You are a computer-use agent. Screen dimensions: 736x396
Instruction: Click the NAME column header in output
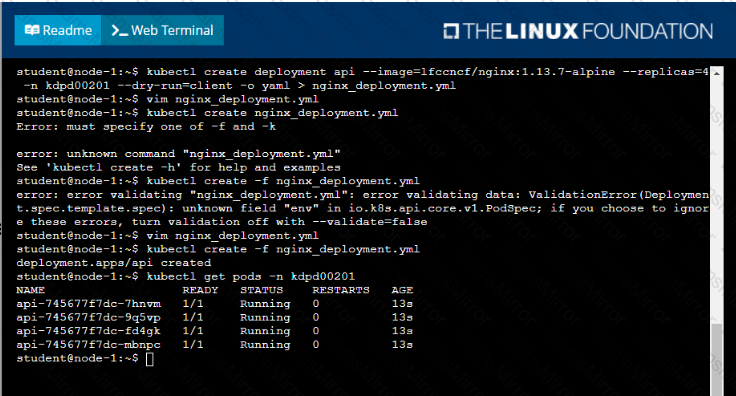[x=31, y=290]
